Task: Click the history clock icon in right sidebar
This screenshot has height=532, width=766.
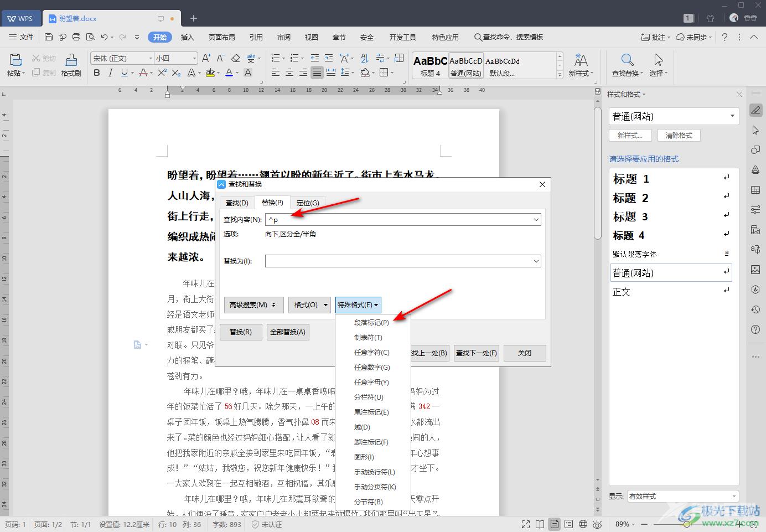Action: tap(755, 309)
